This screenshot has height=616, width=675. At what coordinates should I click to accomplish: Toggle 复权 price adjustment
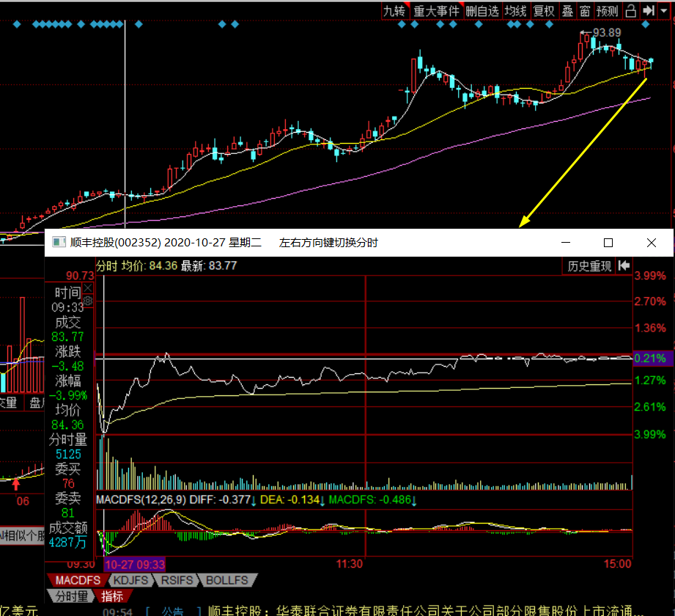544,10
